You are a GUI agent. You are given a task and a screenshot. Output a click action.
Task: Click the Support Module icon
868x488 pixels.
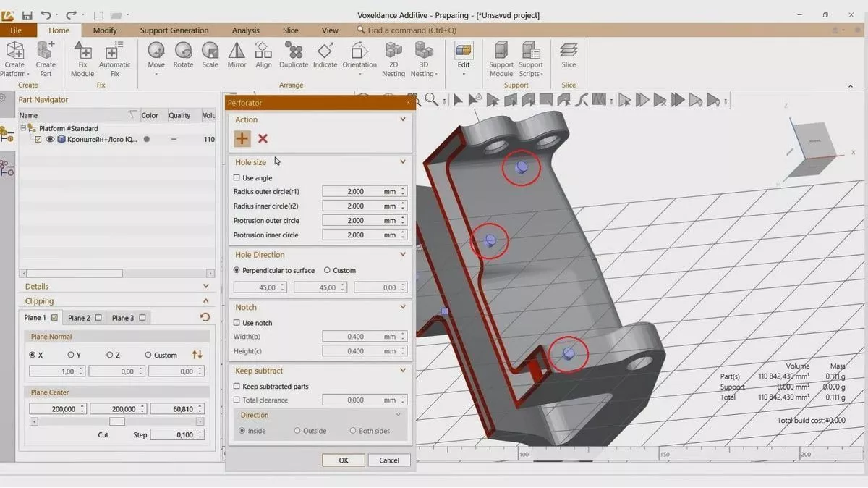click(501, 51)
